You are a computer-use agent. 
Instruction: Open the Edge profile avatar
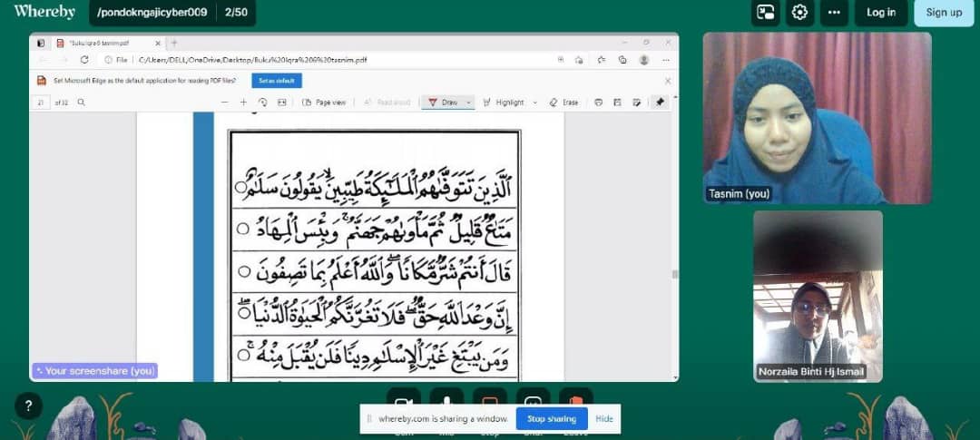(643, 60)
